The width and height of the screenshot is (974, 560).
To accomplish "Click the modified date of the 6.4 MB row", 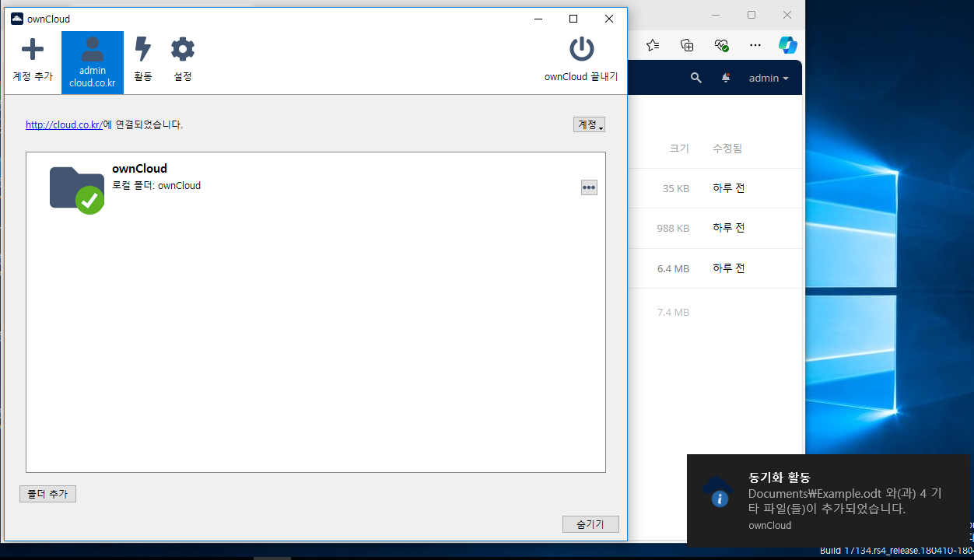I will (x=728, y=268).
